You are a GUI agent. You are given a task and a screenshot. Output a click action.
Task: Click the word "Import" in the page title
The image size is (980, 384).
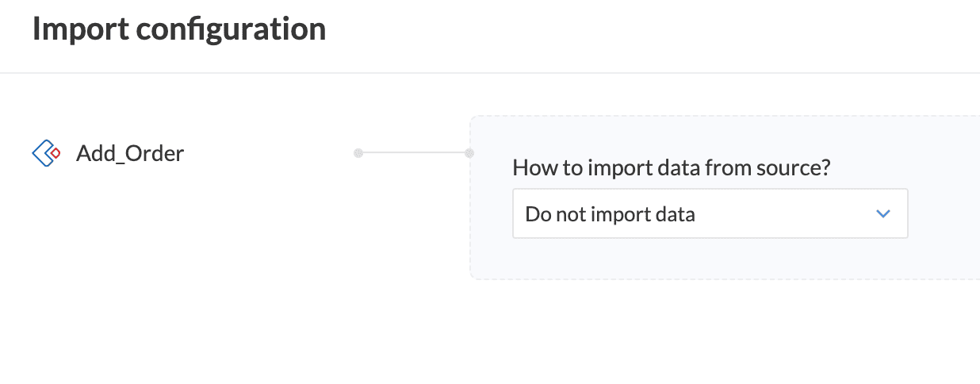(79, 29)
